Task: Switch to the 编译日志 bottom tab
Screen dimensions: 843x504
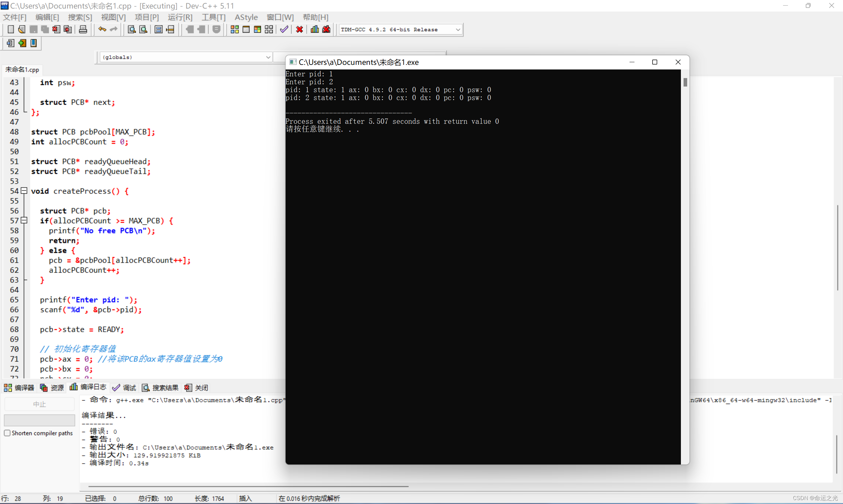Action: [x=88, y=387]
